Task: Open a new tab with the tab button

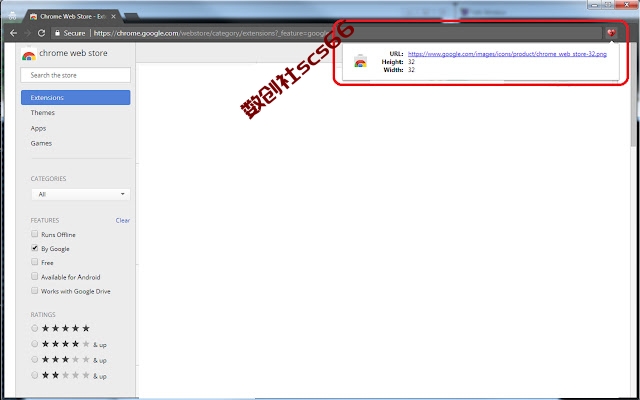Action: tap(131, 17)
